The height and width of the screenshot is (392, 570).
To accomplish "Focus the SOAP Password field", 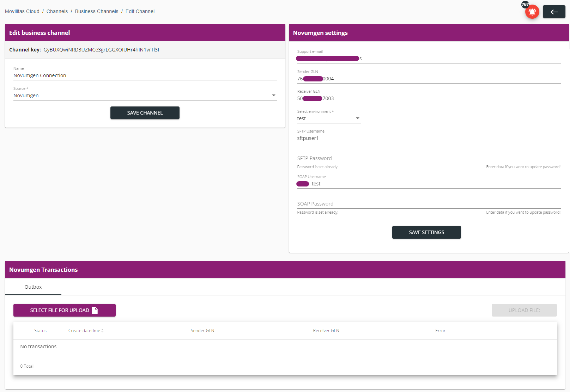I will [429, 204].
